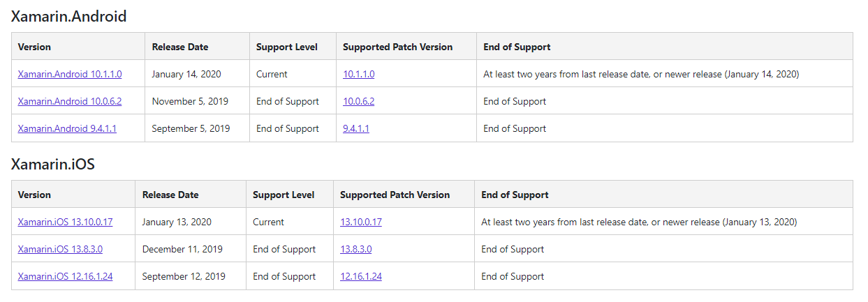
Task: Open the Xamarin.iOS 13.10.0.17 version link
Action: coord(65,222)
